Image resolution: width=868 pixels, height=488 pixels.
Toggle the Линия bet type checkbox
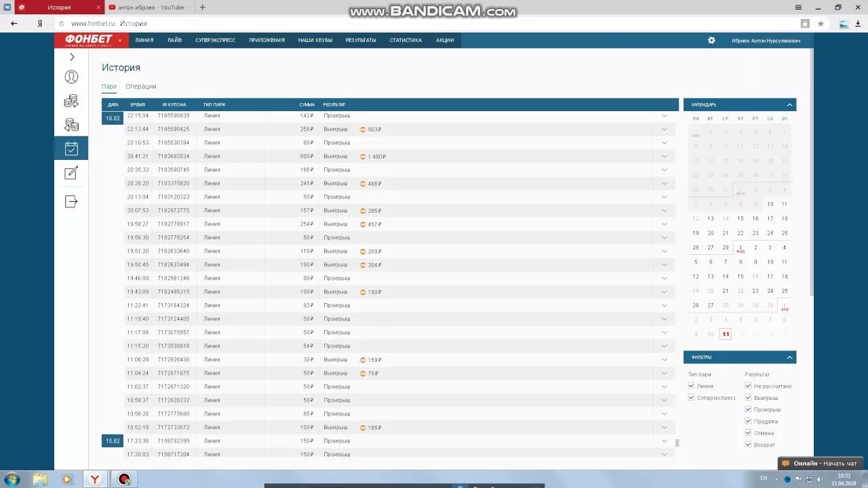[x=691, y=386]
